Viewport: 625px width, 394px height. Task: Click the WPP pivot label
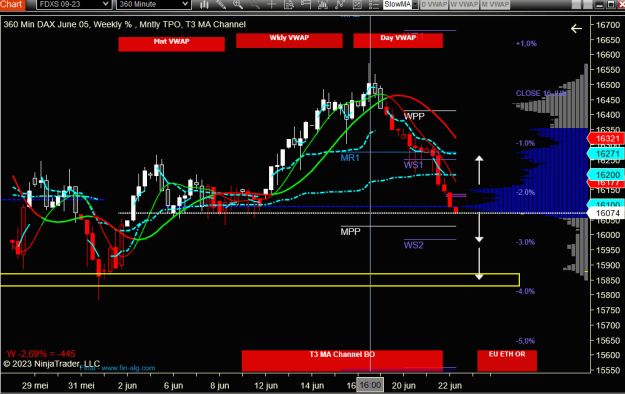click(x=414, y=116)
